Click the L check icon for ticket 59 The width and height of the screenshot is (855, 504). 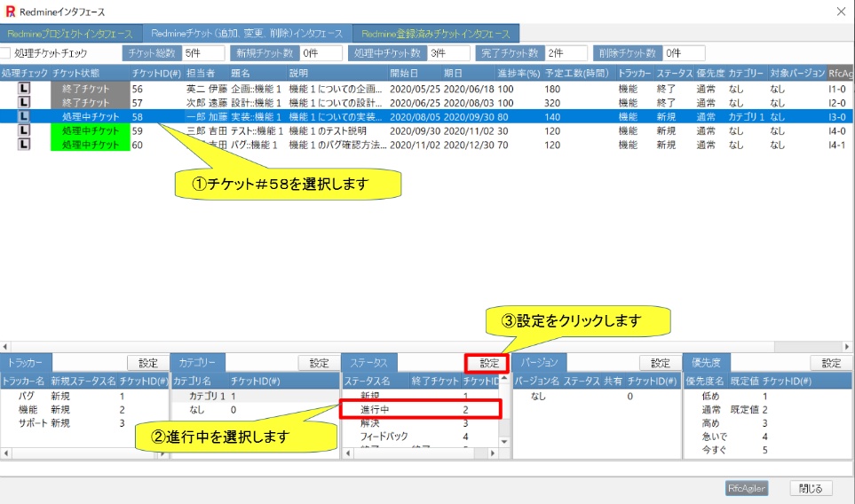coord(24,130)
